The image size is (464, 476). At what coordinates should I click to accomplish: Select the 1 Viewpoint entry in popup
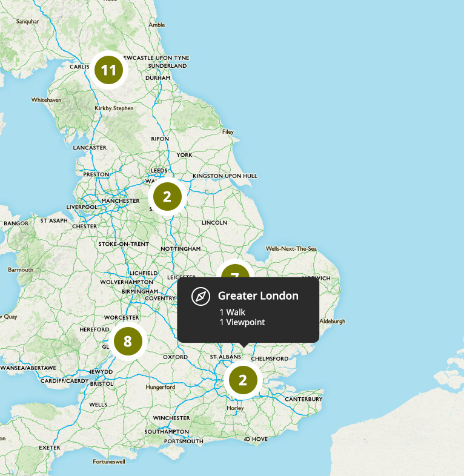[x=242, y=322]
